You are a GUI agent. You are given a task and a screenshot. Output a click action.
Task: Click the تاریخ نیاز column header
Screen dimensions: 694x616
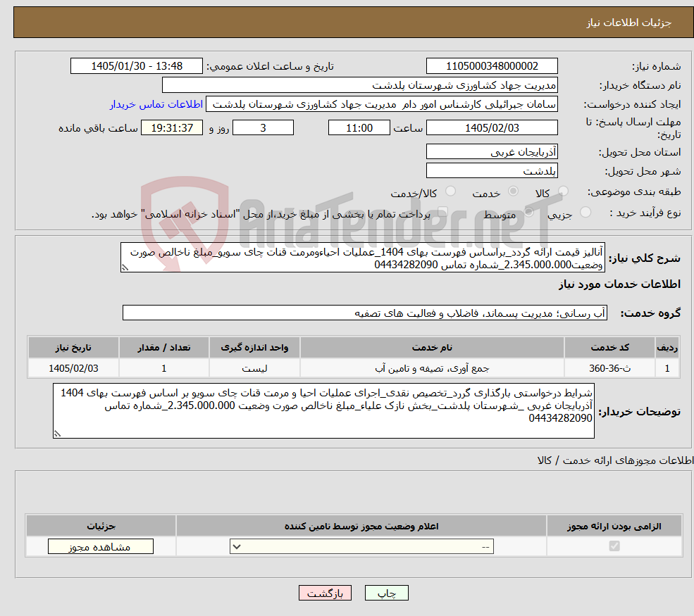pyautogui.click(x=73, y=348)
